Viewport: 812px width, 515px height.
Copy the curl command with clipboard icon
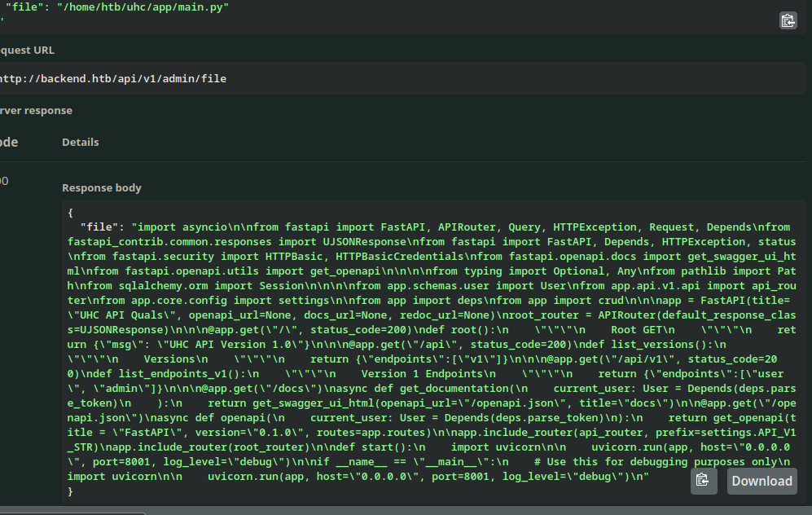(x=788, y=20)
